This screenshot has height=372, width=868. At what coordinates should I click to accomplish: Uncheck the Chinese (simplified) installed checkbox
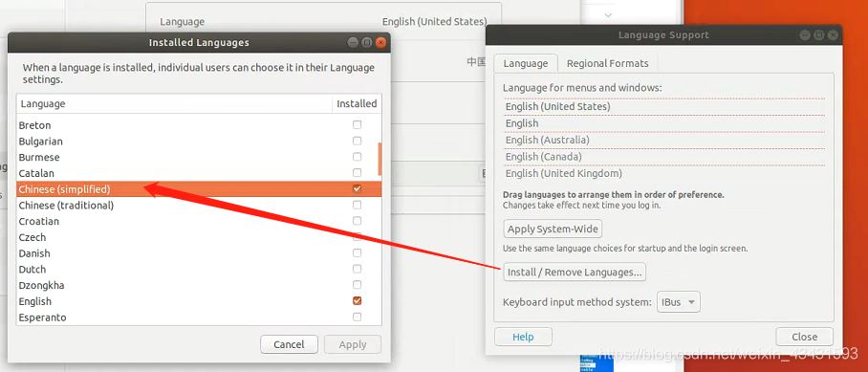point(358,188)
